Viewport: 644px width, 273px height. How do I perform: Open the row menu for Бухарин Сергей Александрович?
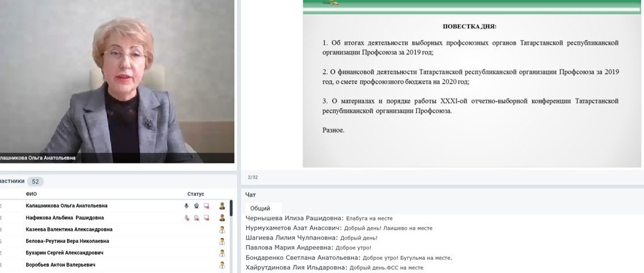coord(1,253)
